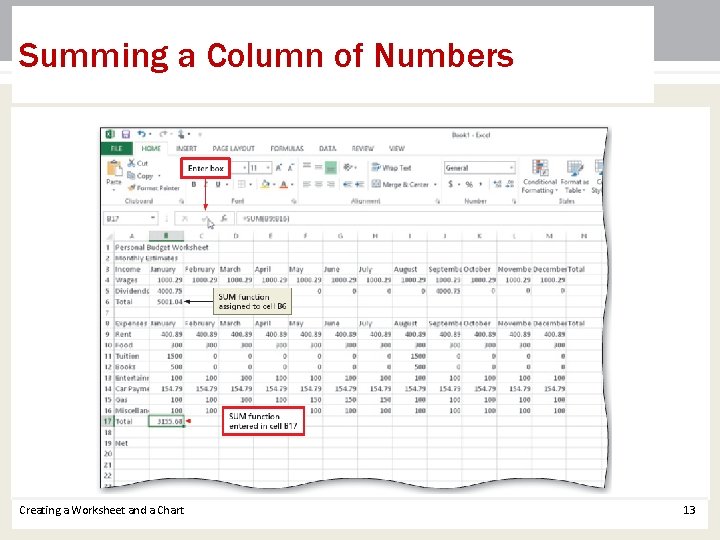The image size is (720, 540).
Task: Decrease font size with smaller A
Action: pos(291,168)
